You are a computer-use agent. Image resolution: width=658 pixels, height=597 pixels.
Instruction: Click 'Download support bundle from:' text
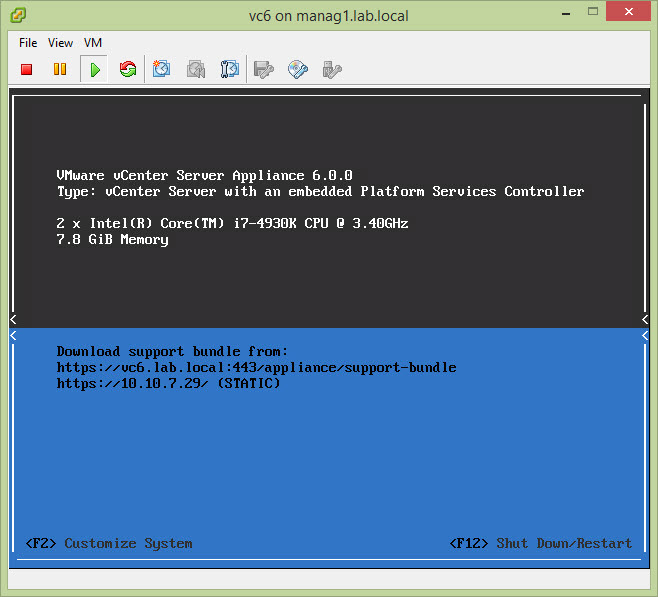[172, 351]
